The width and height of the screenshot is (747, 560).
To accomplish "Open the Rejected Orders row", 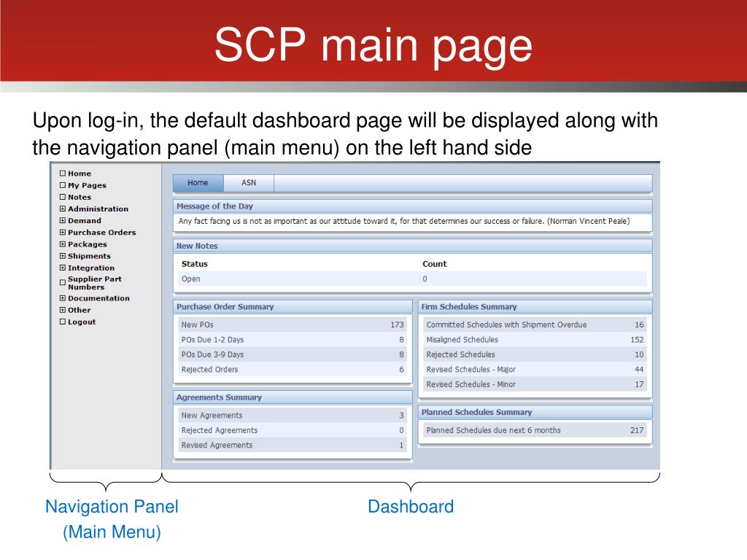I will (292, 370).
